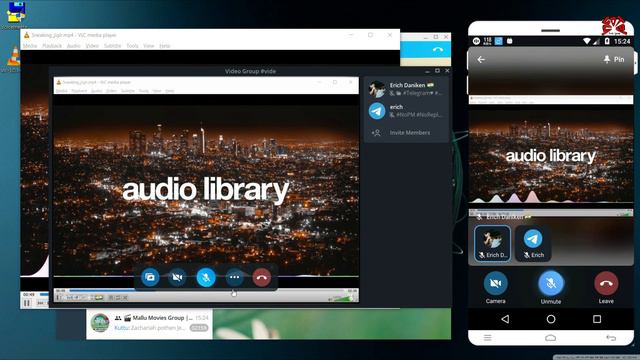Leave call with red hang-up button on desktop
This screenshot has width=640, height=360.
click(x=262, y=278)
